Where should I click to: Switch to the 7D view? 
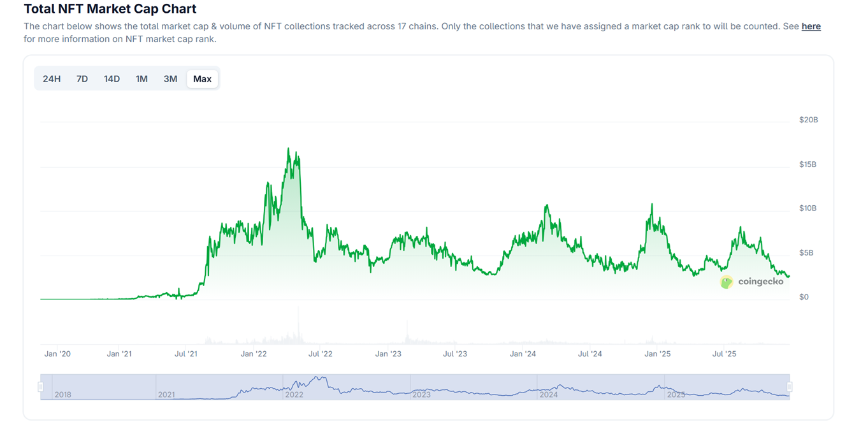pyautogui.click(x=82, y=78)
